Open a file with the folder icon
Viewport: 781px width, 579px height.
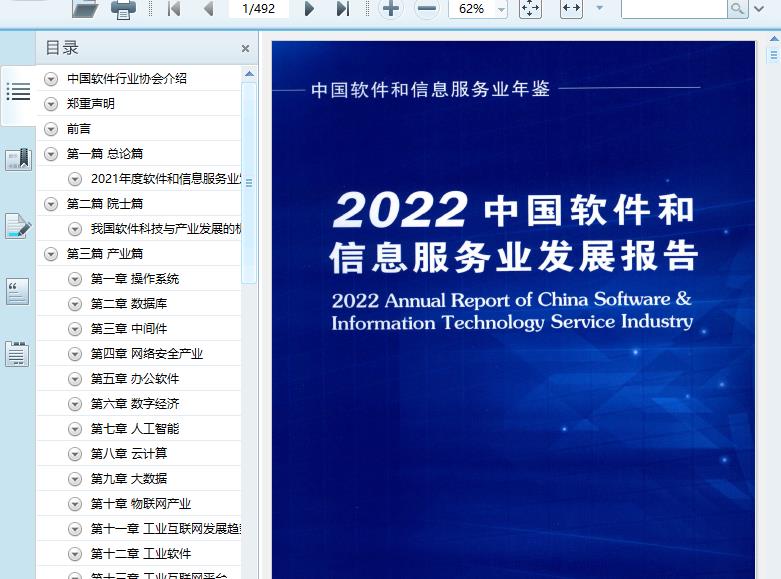point(85,8)
